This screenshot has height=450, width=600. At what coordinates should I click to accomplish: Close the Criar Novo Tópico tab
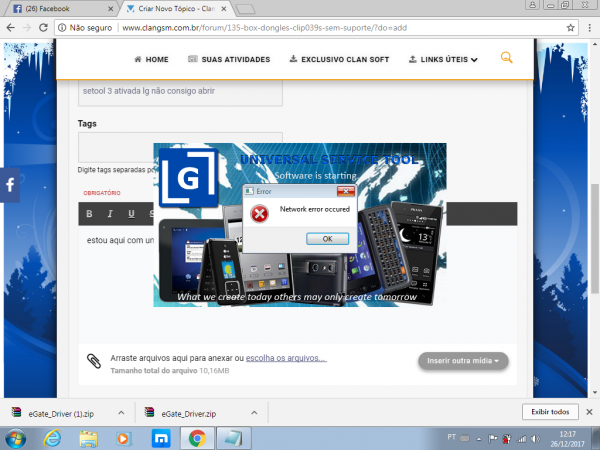click(224, 8)
